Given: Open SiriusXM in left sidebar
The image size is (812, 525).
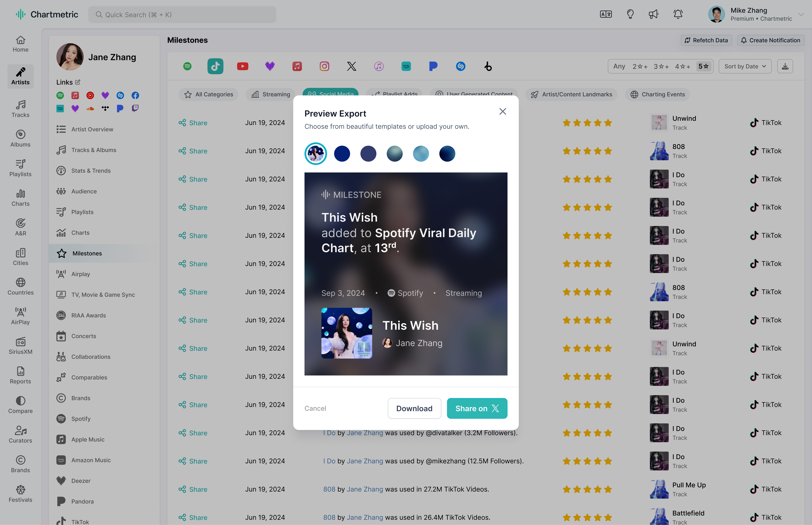Looking at the screenshot, I should pos(20,346).
